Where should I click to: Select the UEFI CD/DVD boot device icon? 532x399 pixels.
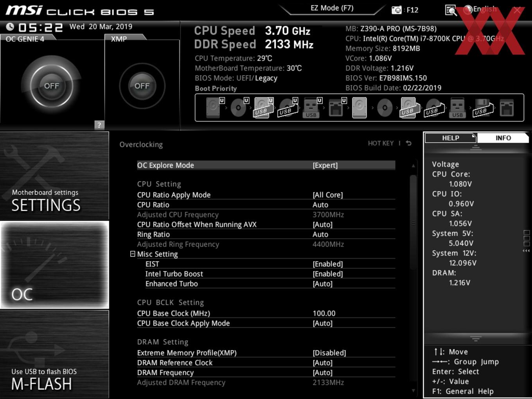pos(239,108)
